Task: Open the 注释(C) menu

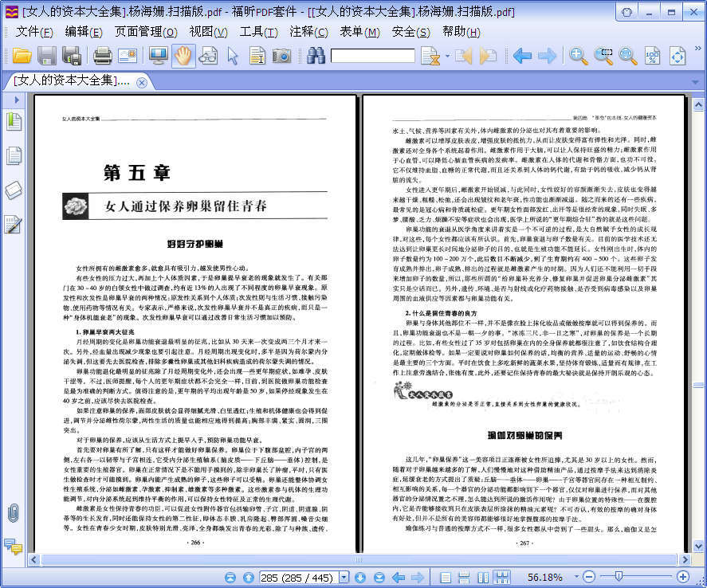Action: [x=308, y=32]
